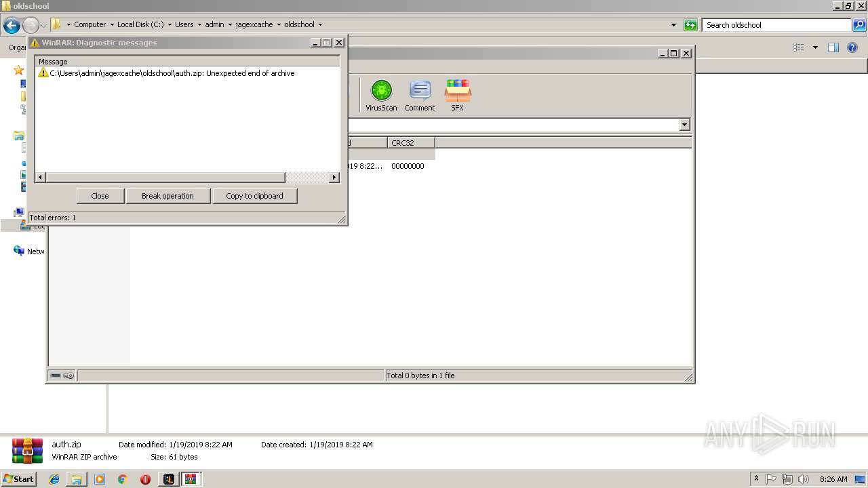
Task: Change Explorer view layout icon
Action: tap(799, 47)
